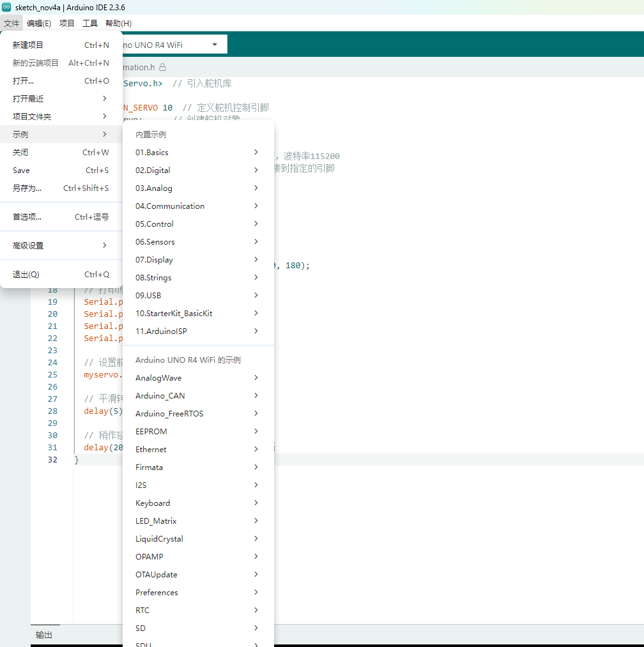
Task: Click the Arduino IDE app icon in title bar
Action: click(x=6, y=7)
